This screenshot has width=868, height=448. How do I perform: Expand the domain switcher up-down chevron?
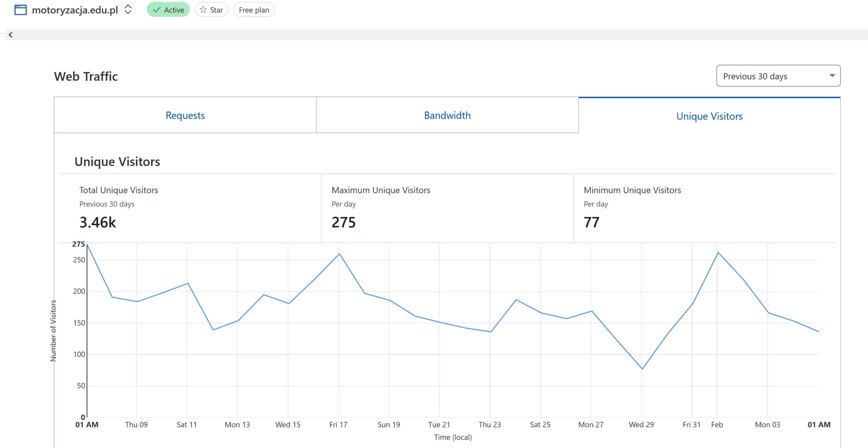pyautogui.click(x=128, y=10)
